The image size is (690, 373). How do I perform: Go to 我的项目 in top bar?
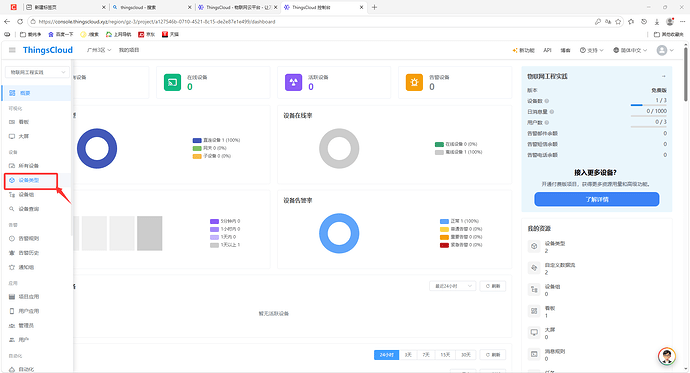click(x=129, y=50)
